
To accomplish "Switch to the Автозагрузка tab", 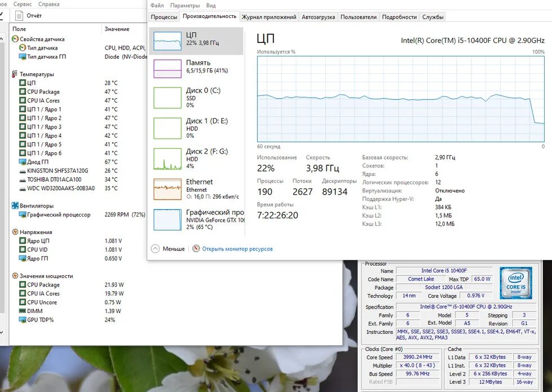I will click(318, 17).
